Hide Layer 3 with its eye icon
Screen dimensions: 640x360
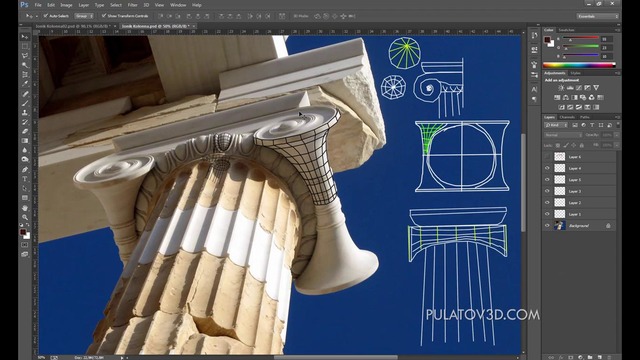pyautogui.click(x=547, y=191)
